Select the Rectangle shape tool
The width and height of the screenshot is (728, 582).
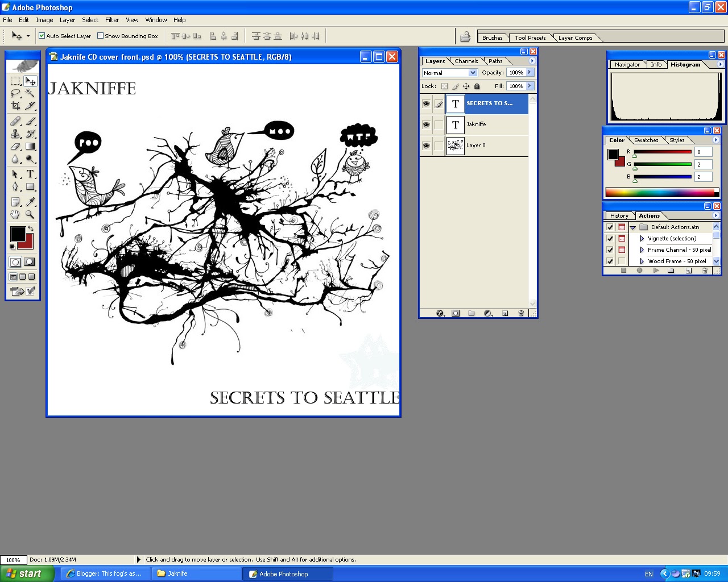point(30,186)
